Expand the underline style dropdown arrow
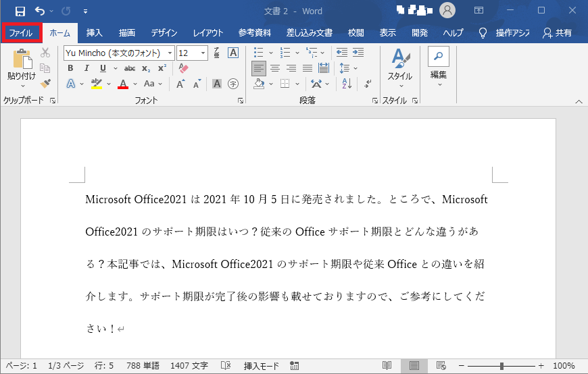 coord(116,68)
